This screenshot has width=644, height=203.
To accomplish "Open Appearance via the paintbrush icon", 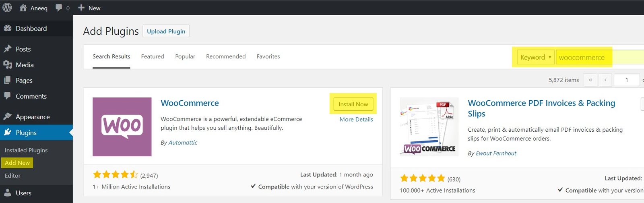I will (x=8, y=117).
